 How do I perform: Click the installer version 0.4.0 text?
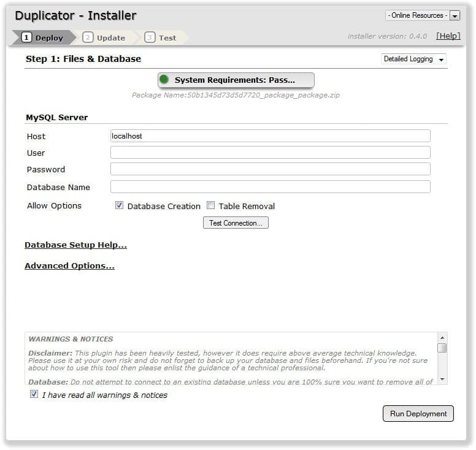tap(387, 36)
